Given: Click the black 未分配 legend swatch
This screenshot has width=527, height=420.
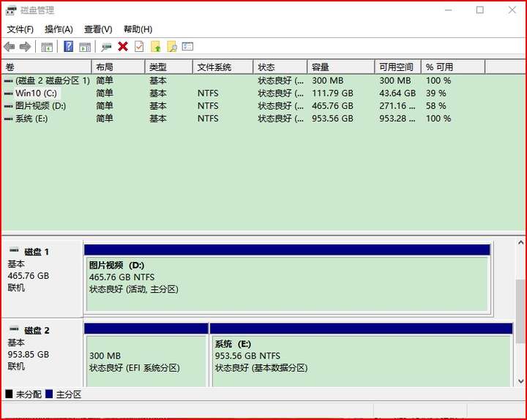Looking at the screenshot, I should pyautogui.click(x=9, y=394).
